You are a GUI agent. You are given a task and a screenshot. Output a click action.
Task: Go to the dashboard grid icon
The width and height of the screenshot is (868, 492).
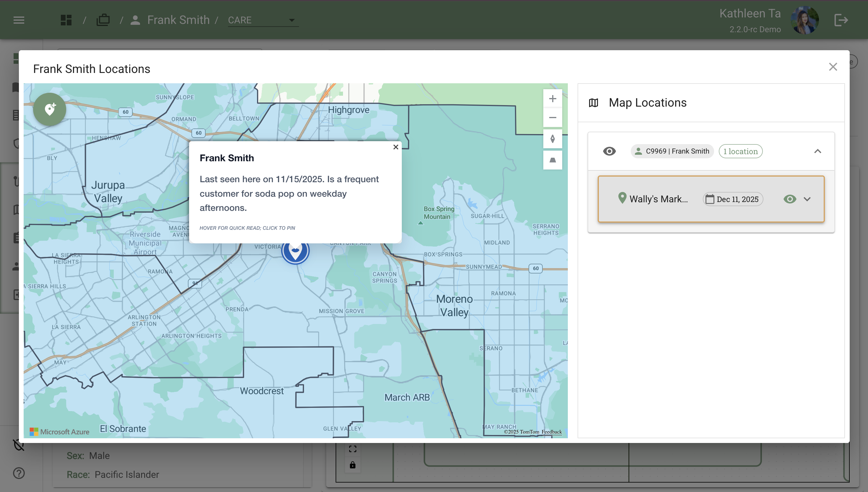pos(66,20)
